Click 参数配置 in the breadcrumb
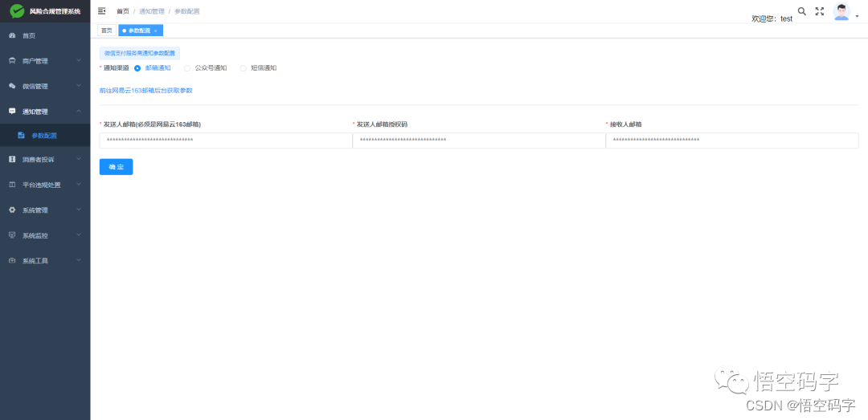The image size is (868, 420). tap(187, 11)
